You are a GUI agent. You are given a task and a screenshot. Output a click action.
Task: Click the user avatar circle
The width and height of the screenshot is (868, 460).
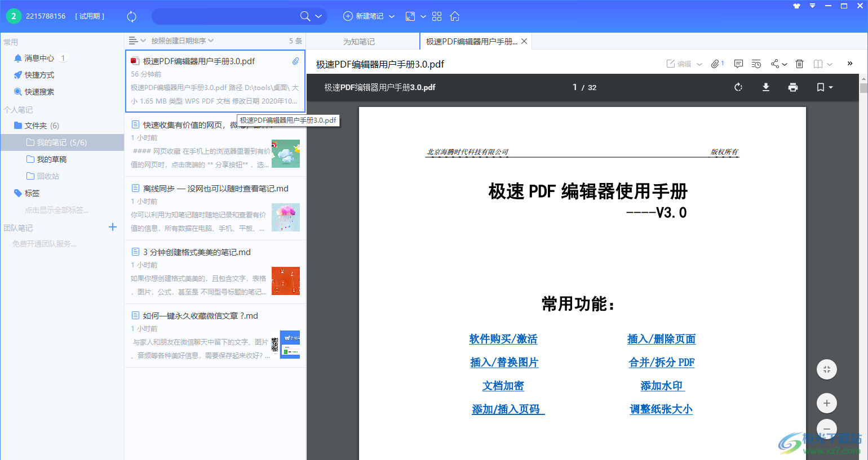coord(14,16)
